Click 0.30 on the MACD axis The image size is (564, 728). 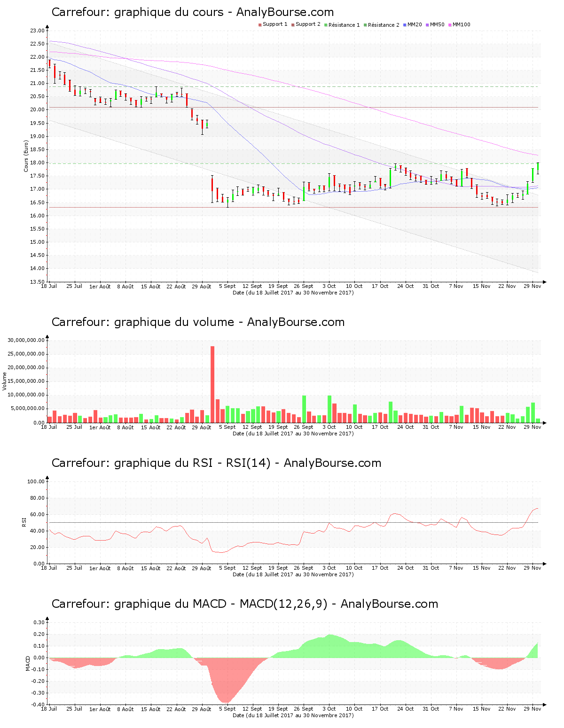(x=39, y=622)
